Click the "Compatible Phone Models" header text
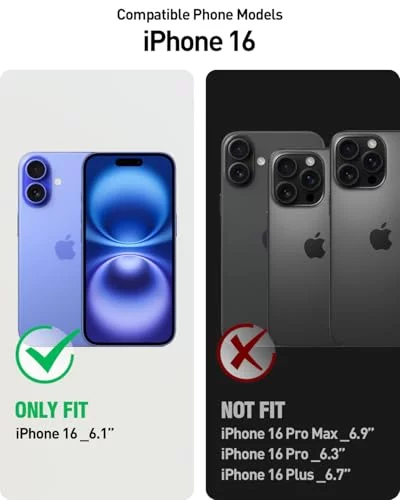This screenshot has height=500, width=400. coord(200,15)
